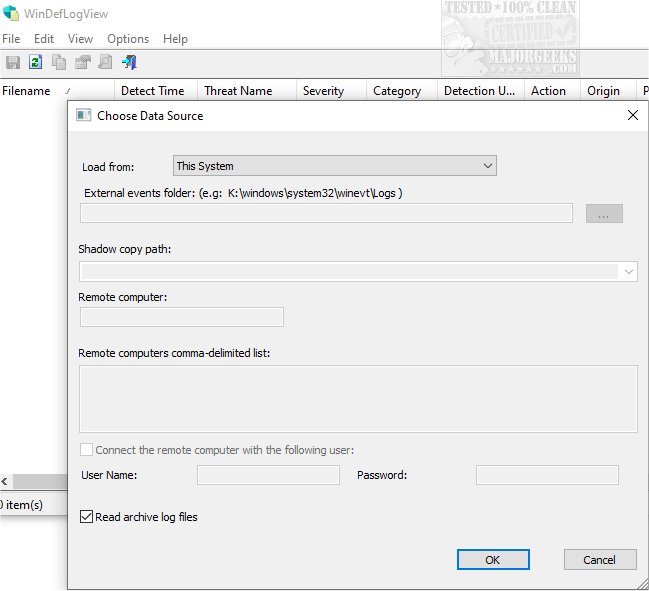
Task: Click the Choose Data Source dialog icon
Action: [x=83, y=115]
